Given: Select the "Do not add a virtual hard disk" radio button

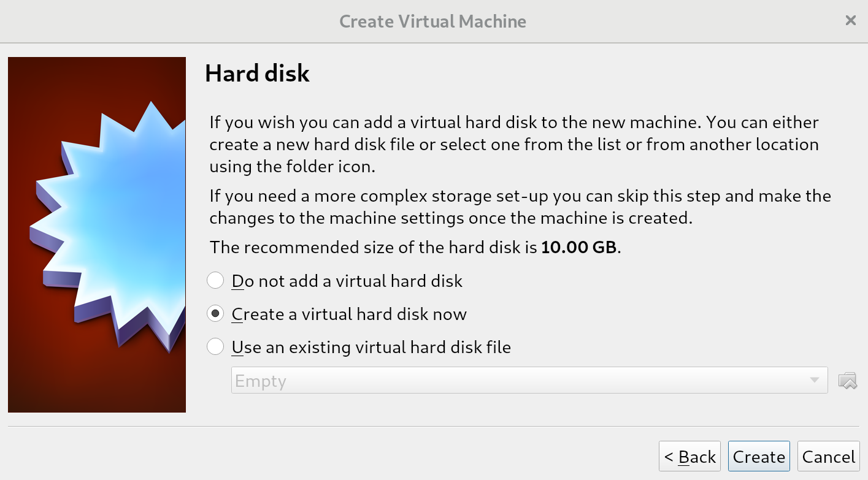Looking at the screenshot, I should click(215, 281).
